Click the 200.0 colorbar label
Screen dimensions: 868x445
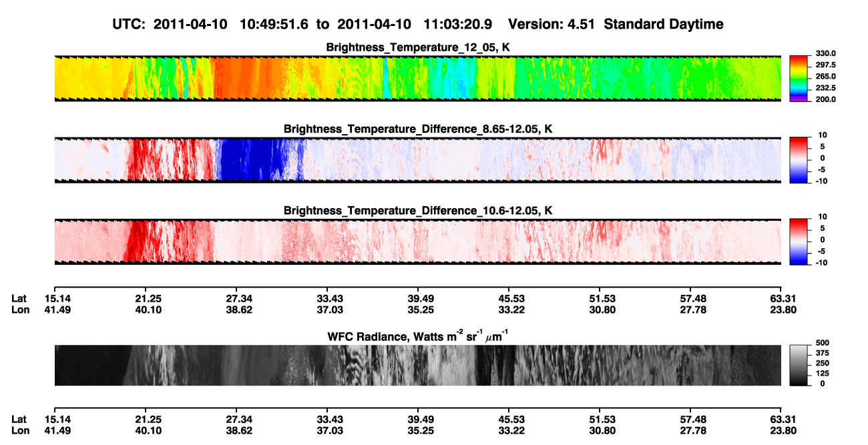(x=825, y=99)
